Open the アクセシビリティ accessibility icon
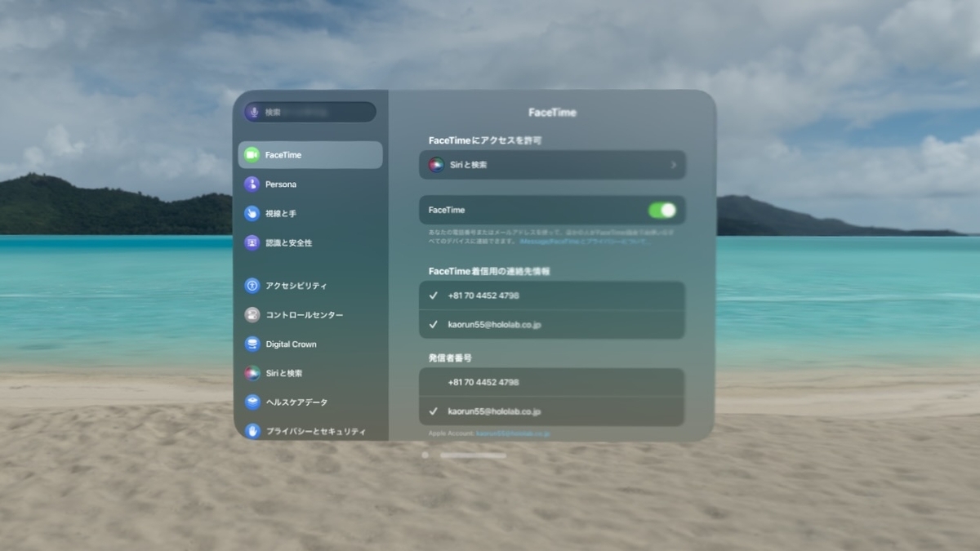This screenshot has width=980, height=551. tap(252, 286)
